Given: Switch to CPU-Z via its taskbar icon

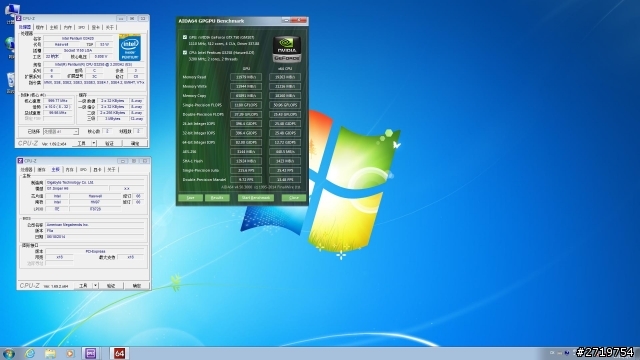Looking at the screenshot, I should coord(91,353).
